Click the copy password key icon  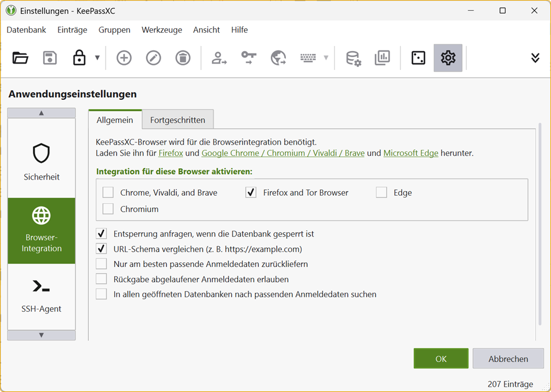tap(249, 57)
